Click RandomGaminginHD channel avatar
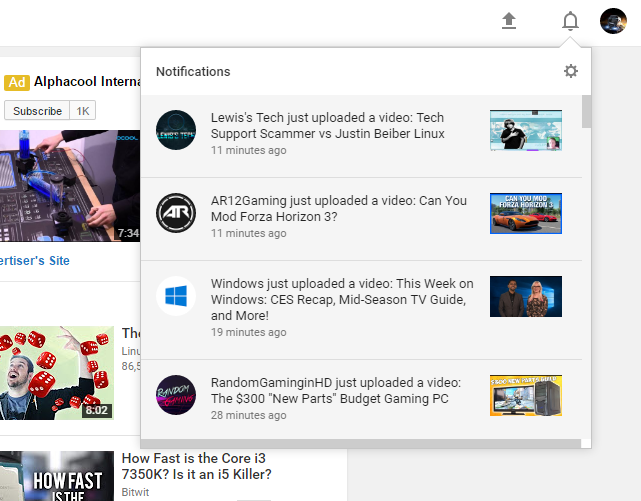Image resolution: width=641 pixels, height=501 pixels. (x=176, y=395)
